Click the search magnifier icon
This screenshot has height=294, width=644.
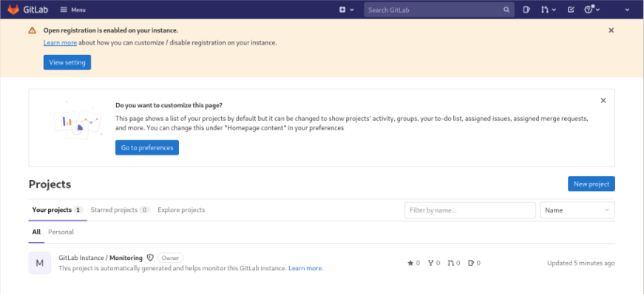506,10
